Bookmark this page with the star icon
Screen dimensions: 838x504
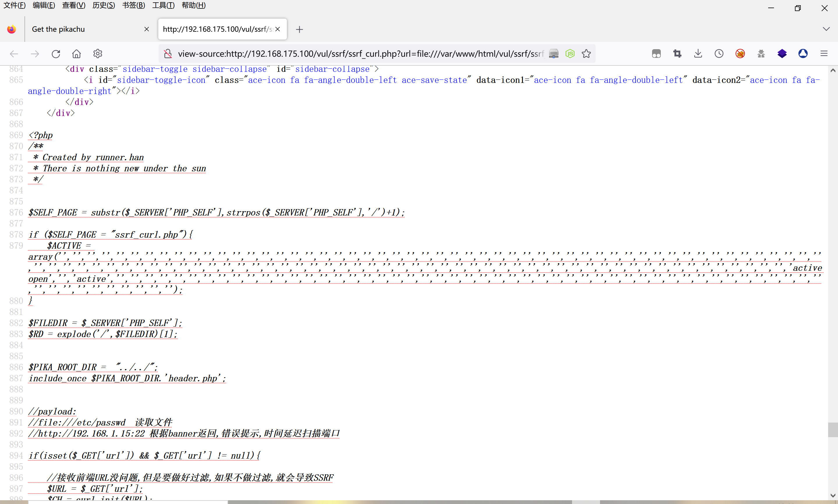click(586, 54)
